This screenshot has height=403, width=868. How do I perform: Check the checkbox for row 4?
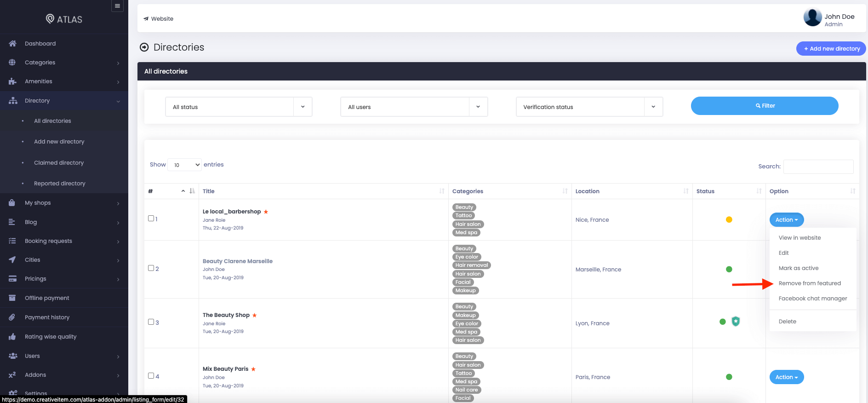tap(151, 376)
